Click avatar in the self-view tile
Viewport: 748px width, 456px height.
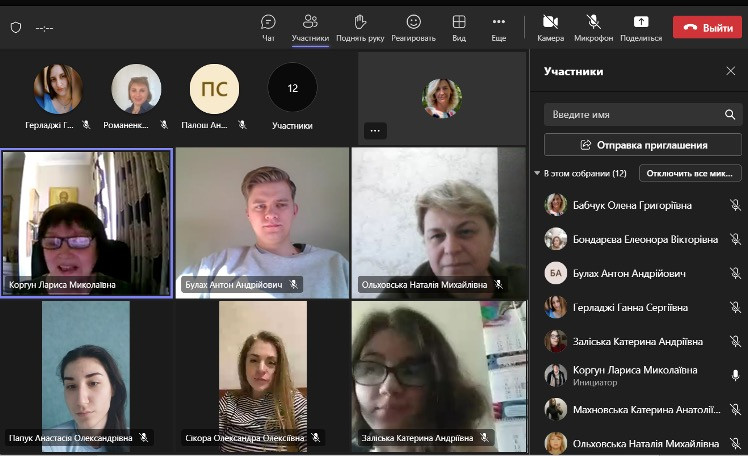click(442, 98)
